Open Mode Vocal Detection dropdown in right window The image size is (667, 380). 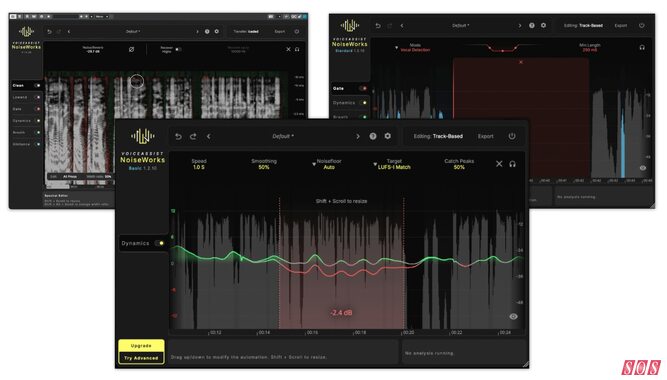coord(414,48)
